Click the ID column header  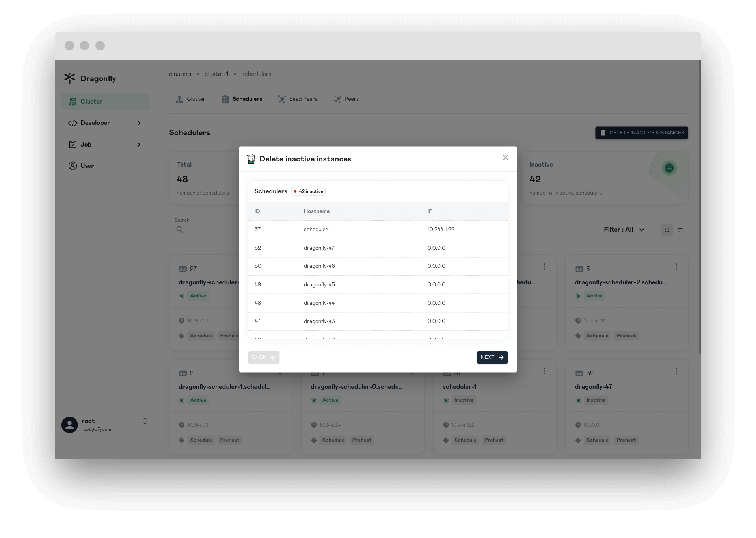(257, 211)
